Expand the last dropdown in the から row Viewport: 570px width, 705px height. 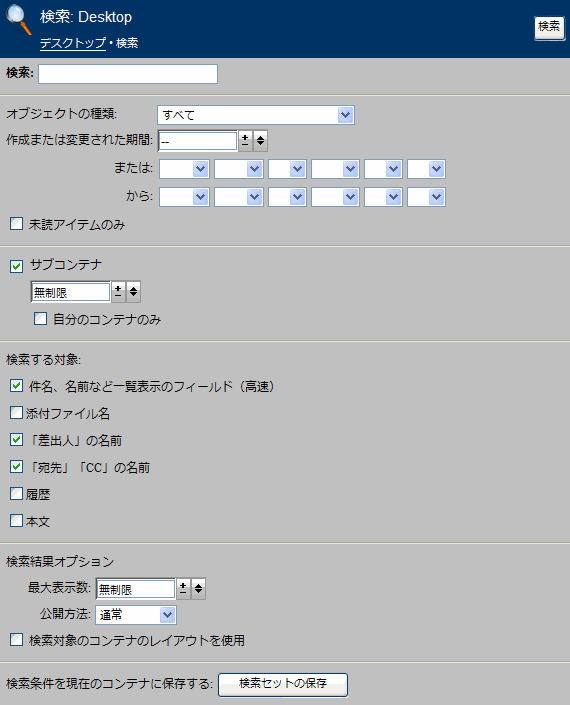tap(426, 197)
